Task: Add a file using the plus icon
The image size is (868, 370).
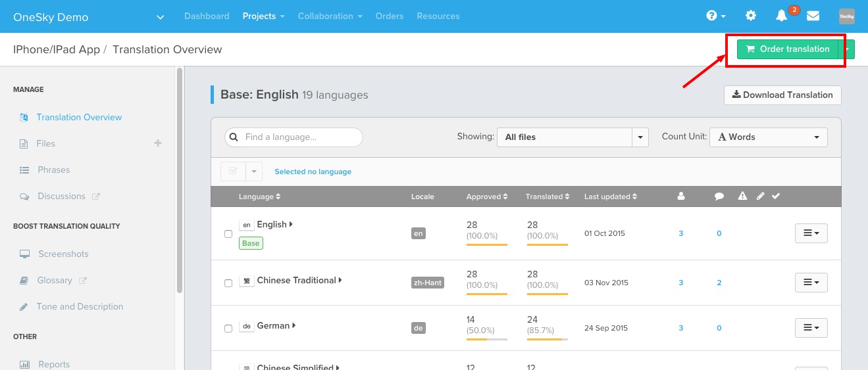Action: point(158,143)
